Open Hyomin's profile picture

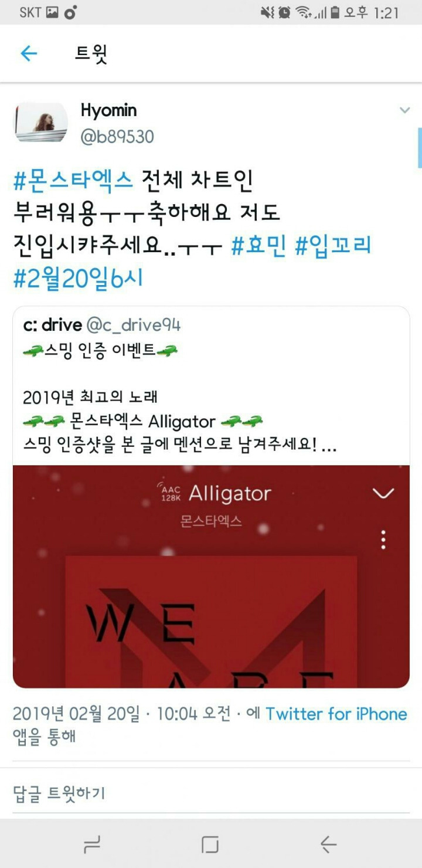[41, 122]
